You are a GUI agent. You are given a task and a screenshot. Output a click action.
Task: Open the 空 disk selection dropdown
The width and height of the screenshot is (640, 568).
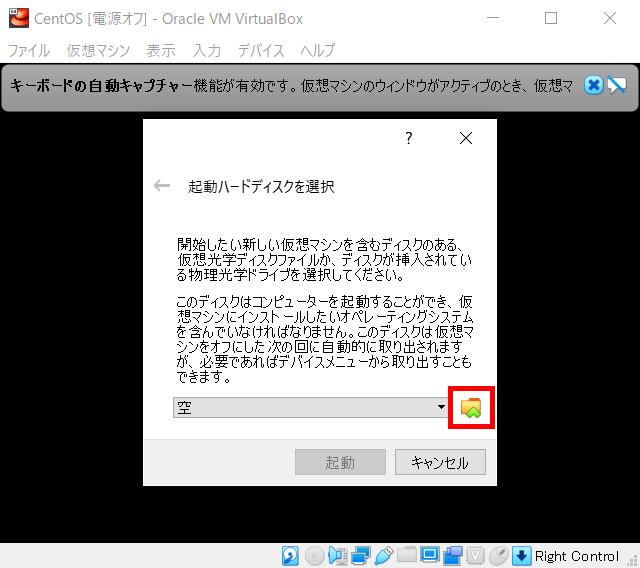click(310, 407)
